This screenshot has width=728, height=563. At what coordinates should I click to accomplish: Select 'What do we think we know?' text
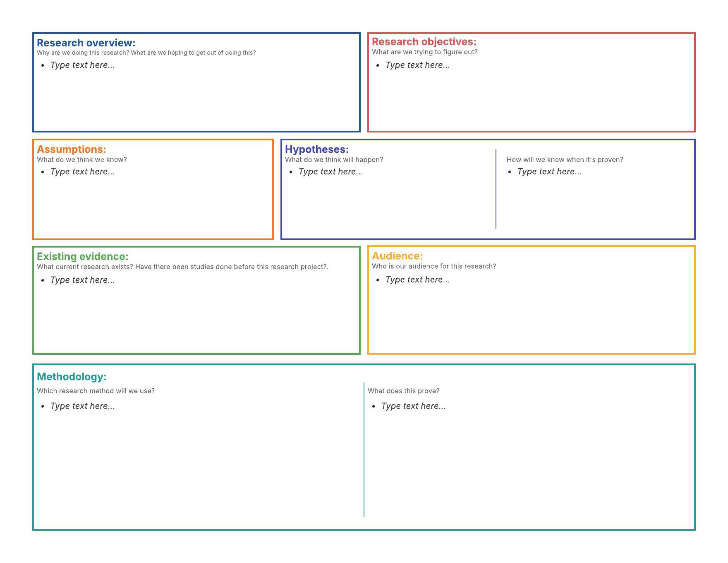82,159
